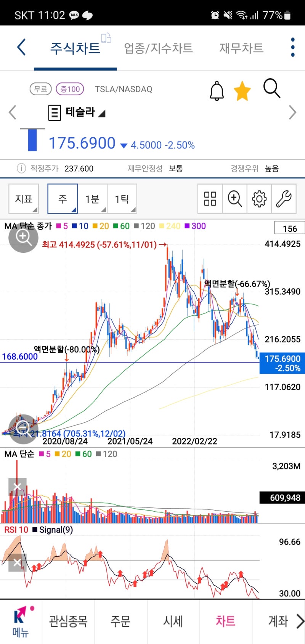Open chart settings gear

point(259,199)
